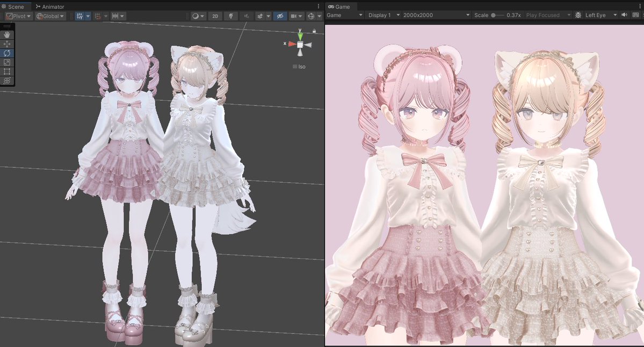Toggle the frame debugger bug icon

(578, 15)
